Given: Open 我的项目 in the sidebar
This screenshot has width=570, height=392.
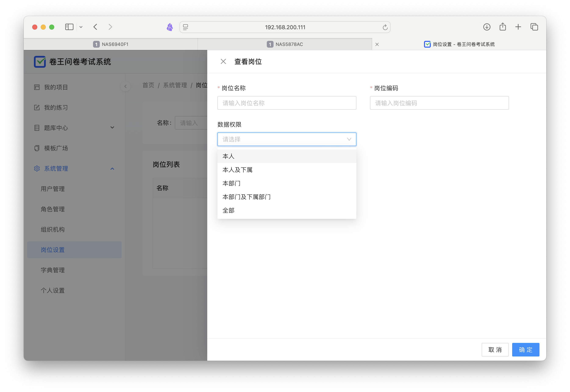Looking at the screenshot, I should point(74,87).
